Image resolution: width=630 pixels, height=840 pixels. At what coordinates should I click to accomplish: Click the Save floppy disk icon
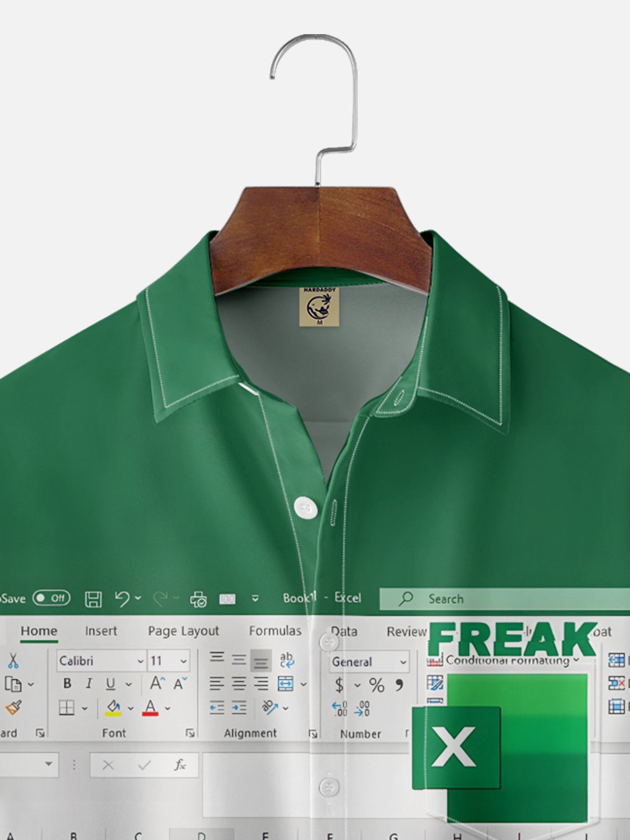pos(93,599)
